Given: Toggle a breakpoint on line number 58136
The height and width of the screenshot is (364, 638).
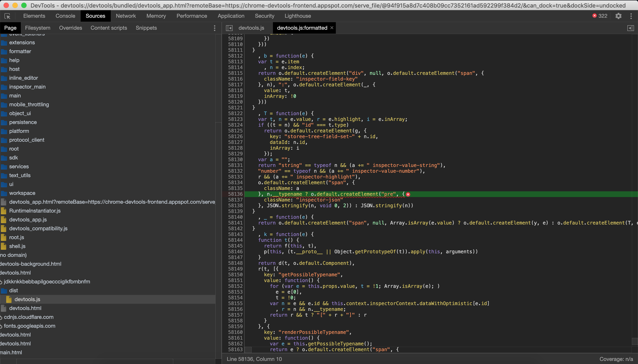Looking at the screenshot, I should (x=235, y=194).
